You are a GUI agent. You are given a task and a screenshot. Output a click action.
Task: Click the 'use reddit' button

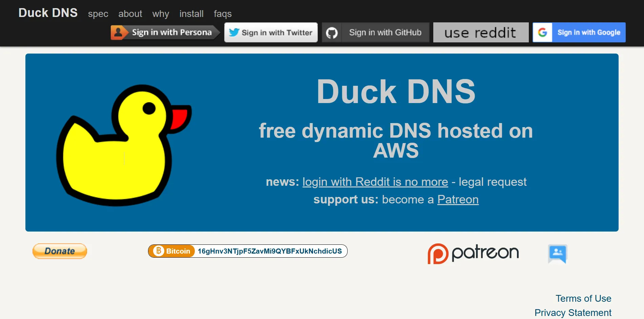point(481,32)
